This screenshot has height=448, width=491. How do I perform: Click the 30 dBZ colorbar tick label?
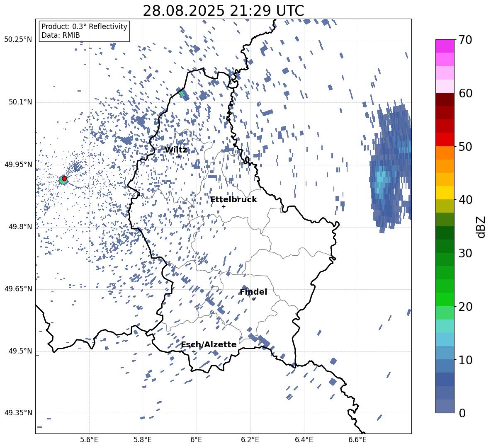465,253
